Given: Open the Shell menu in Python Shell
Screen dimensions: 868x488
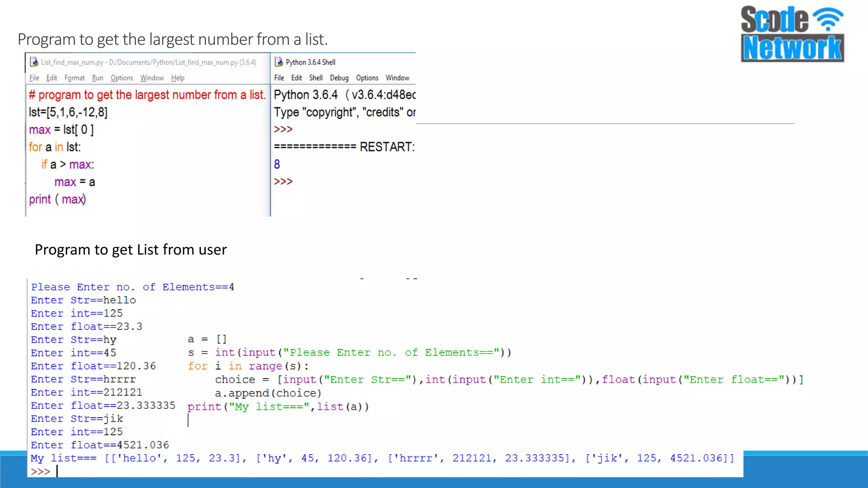Looking at the screenshot, I should point(316,78).
